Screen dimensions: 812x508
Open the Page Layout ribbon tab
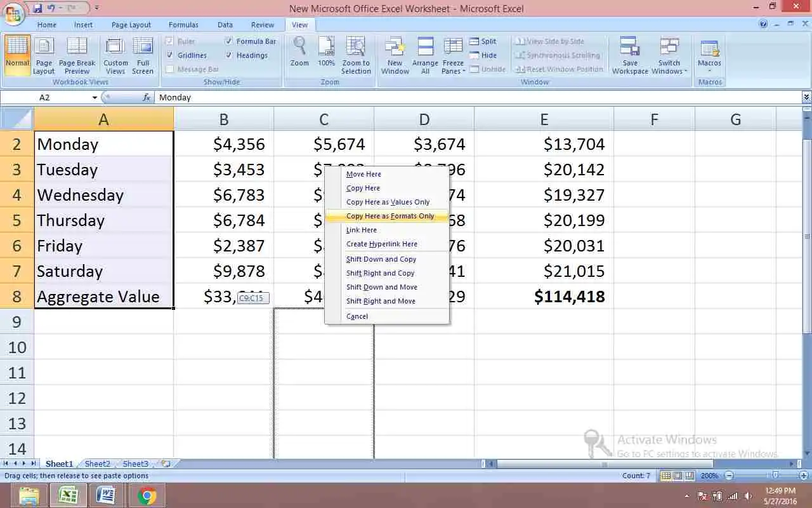[131, 25]
